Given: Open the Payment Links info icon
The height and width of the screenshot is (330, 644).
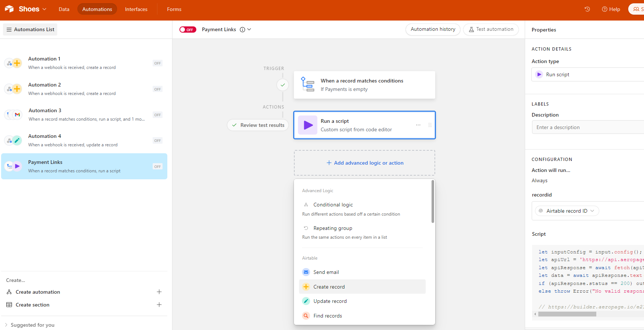Looking at the screenshot, I should (243, 30).
